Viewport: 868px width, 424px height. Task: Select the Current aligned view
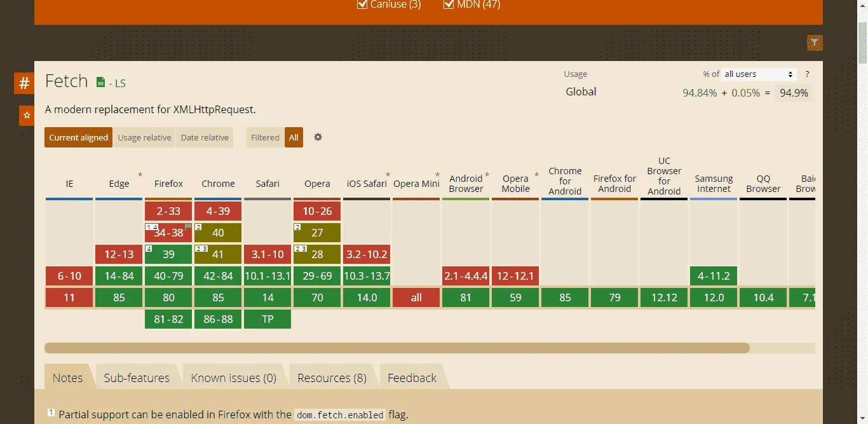click(x=79, y=137)
